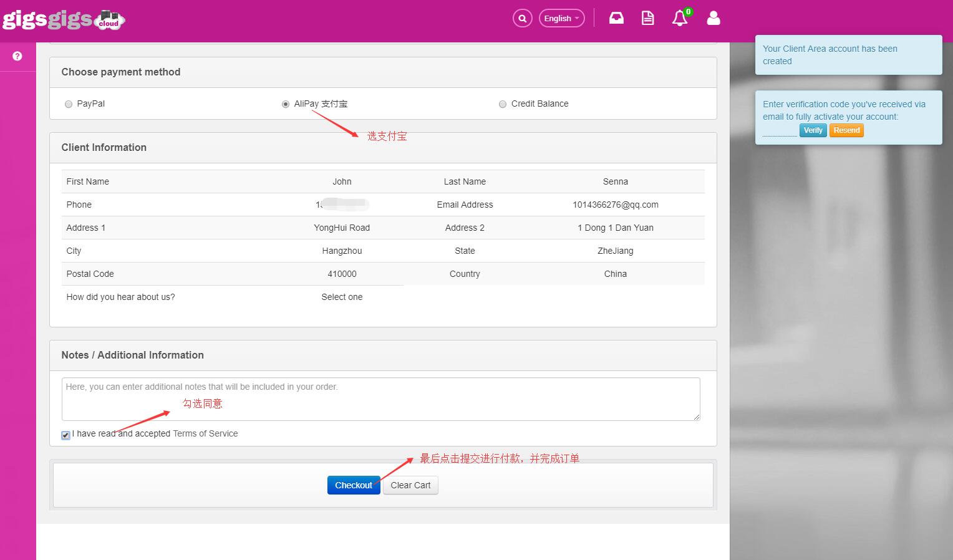This screenshot has width=953, height=560.
Task: Select the PayPal payment option
Action: 69,104
